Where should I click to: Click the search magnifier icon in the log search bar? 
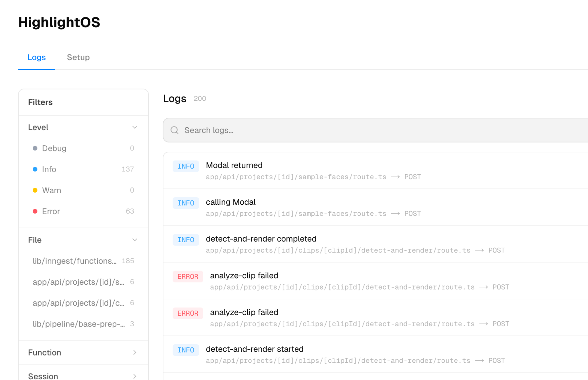click(175, 130)
